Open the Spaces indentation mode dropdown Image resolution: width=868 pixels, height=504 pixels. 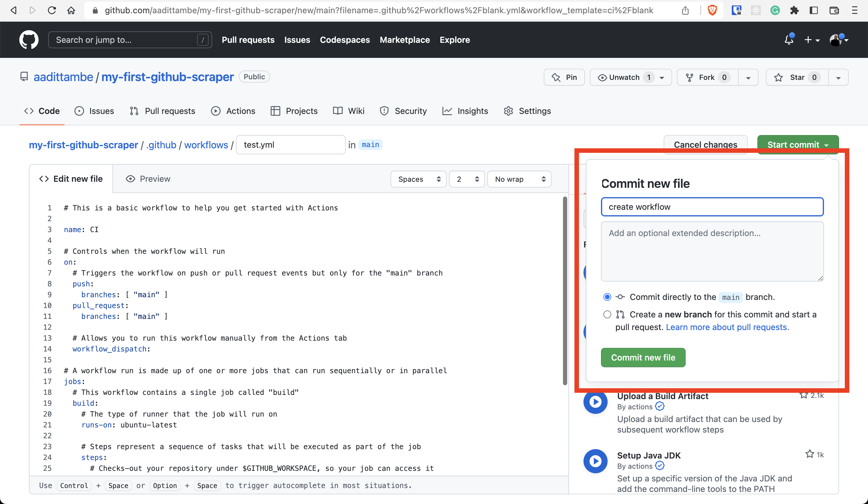pos(418,179)
